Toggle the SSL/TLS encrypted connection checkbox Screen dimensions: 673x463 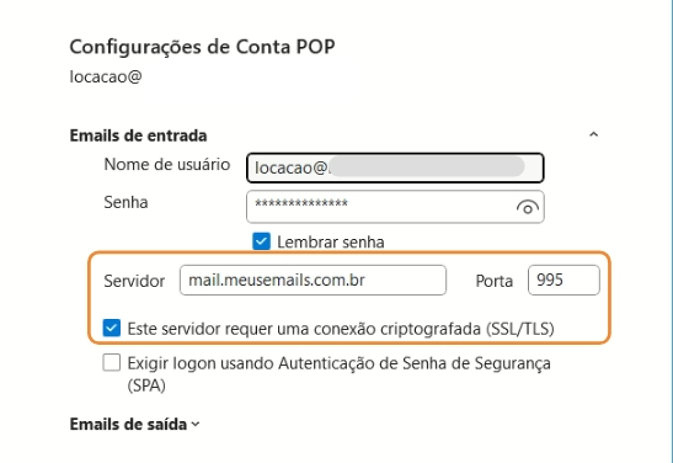click(x=113, y=326)
